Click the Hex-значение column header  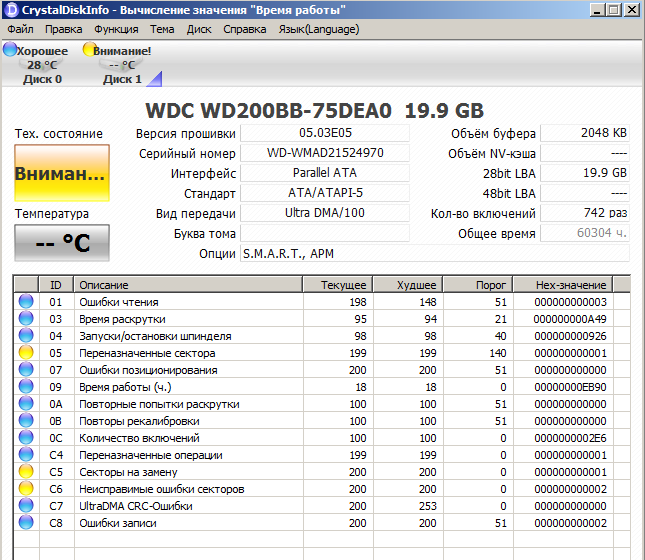pos(563,285)
